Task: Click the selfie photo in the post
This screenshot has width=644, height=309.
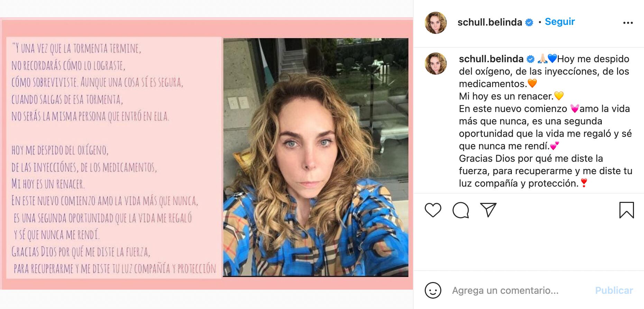Action: 315,158
